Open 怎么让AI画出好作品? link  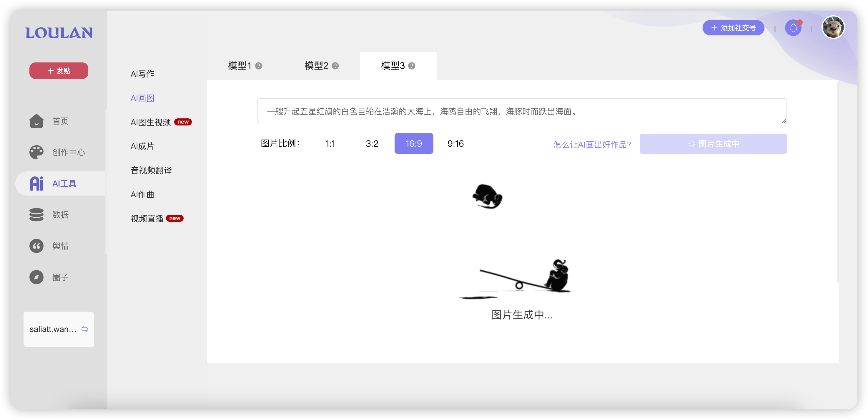(592, 144)
